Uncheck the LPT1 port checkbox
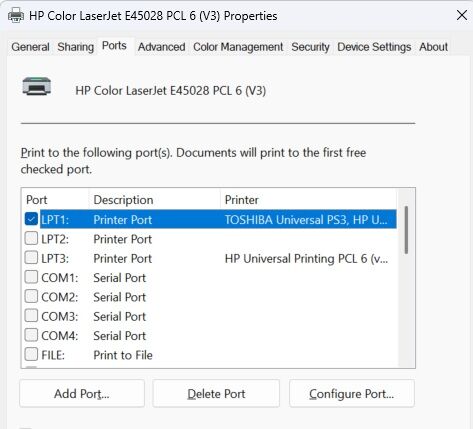The width and height of the screenshot is (473, 429). (x=31, y=219)
